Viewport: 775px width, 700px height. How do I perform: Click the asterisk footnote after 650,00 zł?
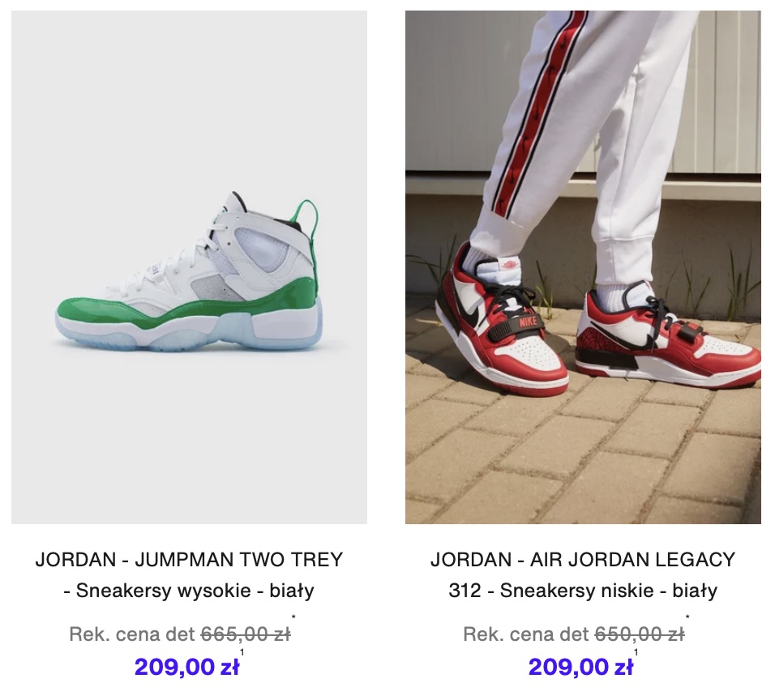coord(687,617)
